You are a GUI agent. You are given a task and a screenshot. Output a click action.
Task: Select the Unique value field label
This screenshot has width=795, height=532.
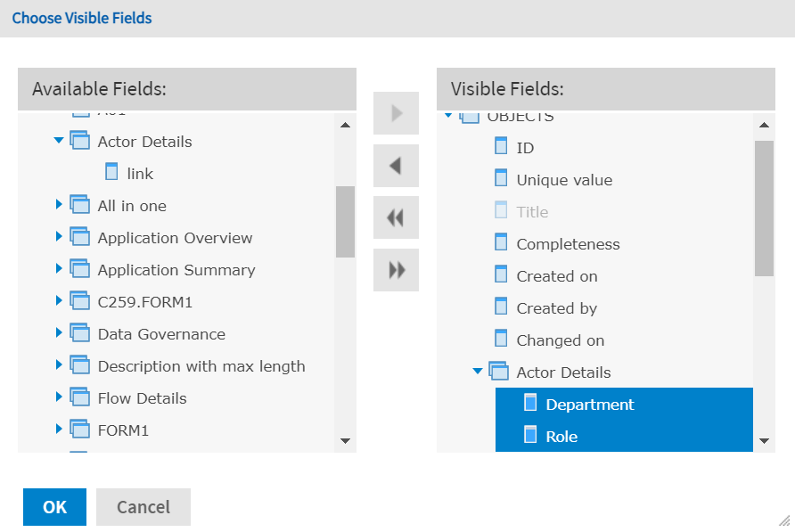tap(564, 180)
